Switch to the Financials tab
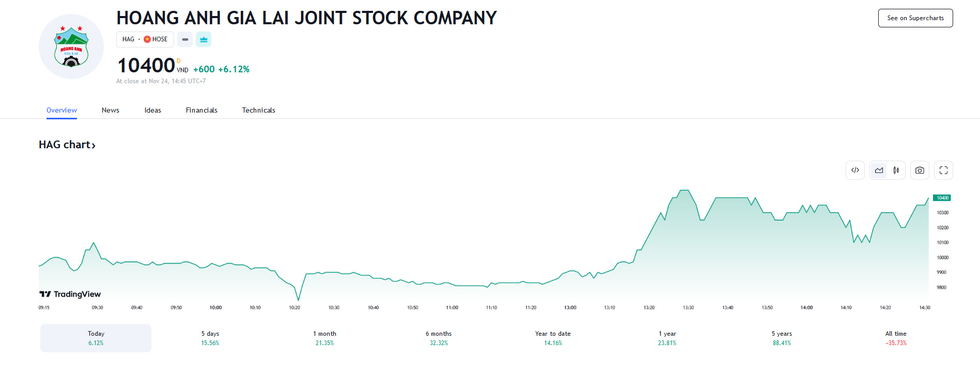The image size is (980, 374). click(201, 110)
